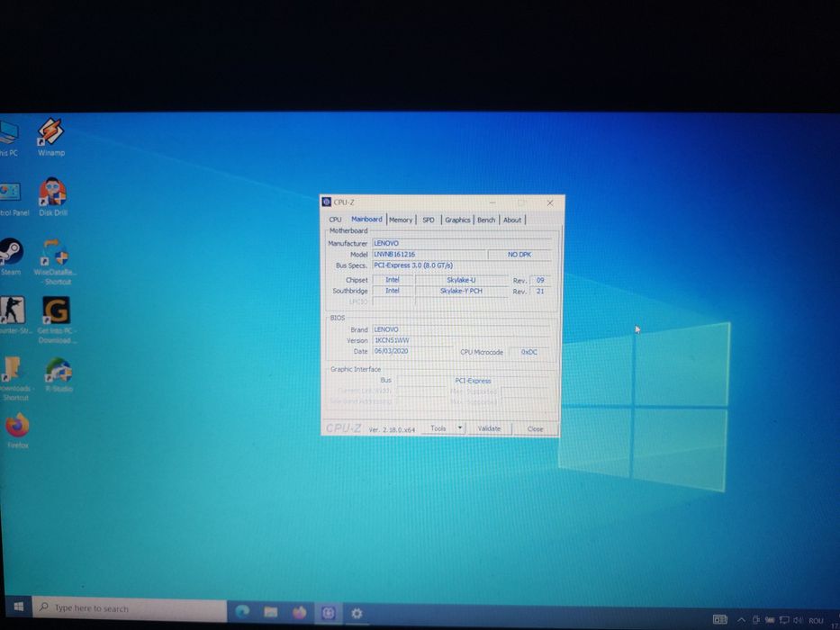Viewport: 840px width, 630px height.
Task: Click the Close button in CPU-Z
Action: (x=535, y=429)
